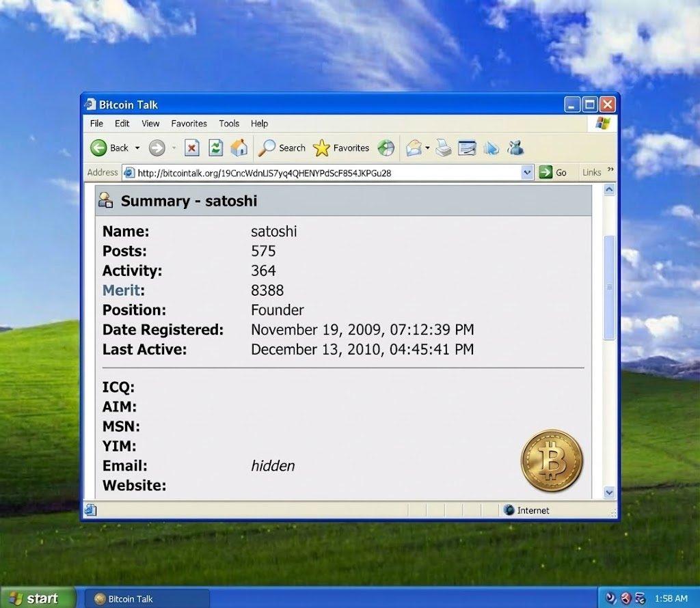Click the Posts value 575

[x=263, y=251]
